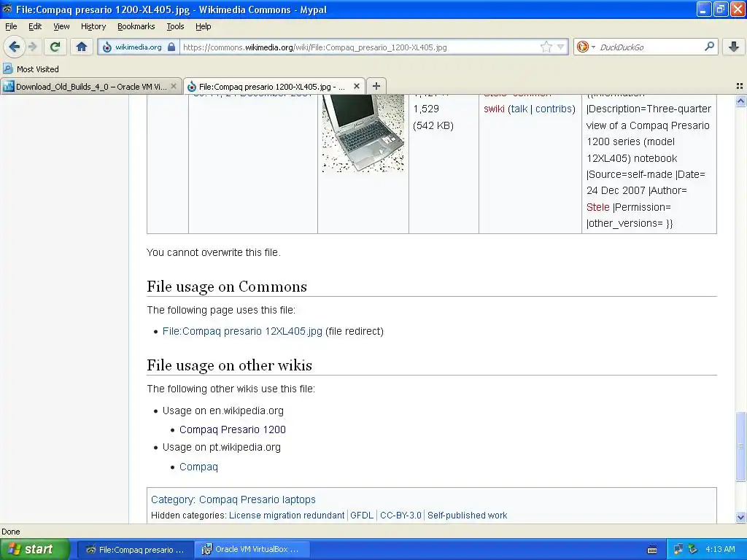This screenshot has width=747, height=560.
Task: Click the padlock security icon
Action: tap(171, 47)
